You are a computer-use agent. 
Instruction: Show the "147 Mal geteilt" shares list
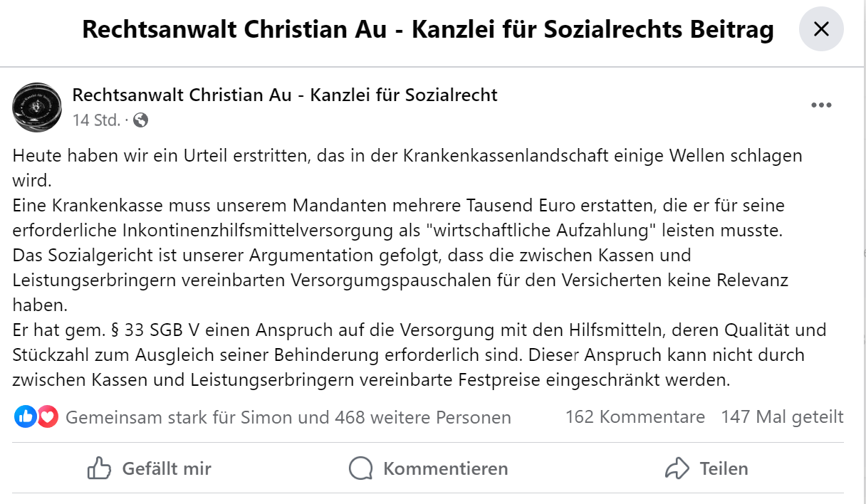pyautogui.click(x=782, y=416)
